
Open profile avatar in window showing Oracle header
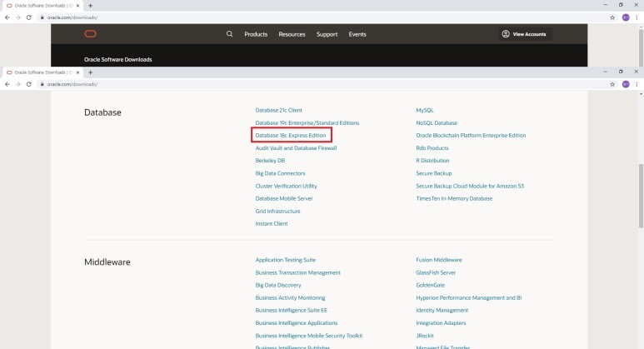pyautogui.click(x=626, y=17)
